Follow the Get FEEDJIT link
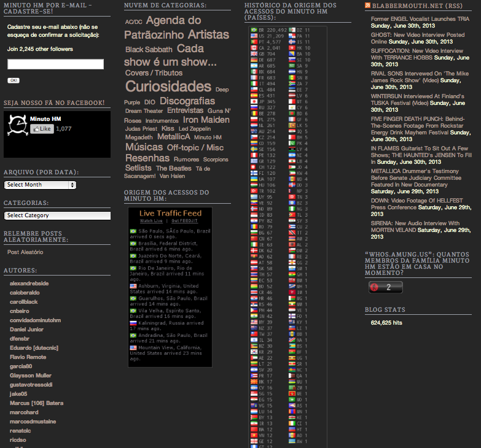The height and width of the screenshot is (448, 481). [x=184, y=220]
